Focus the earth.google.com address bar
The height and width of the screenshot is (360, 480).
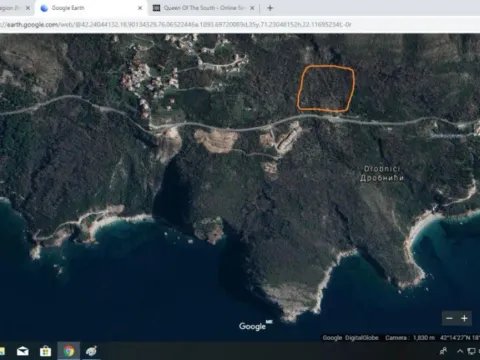click(240, 25)
